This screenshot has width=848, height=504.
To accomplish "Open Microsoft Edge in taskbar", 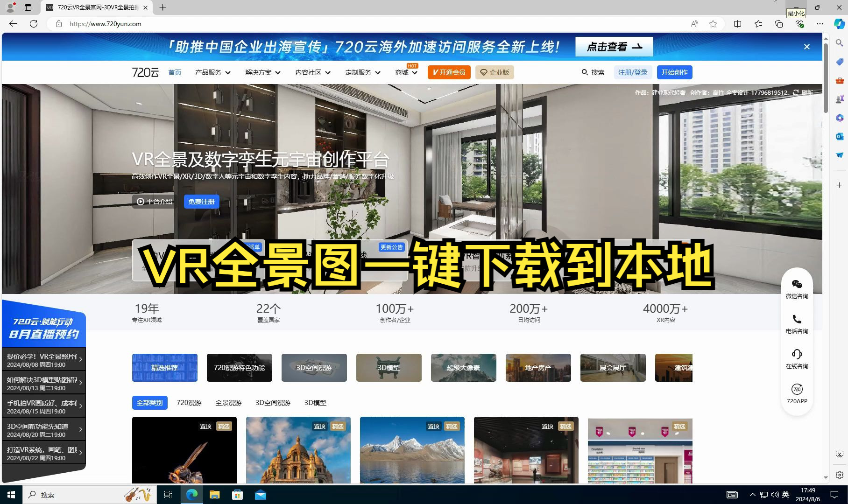I will point(192,495).
